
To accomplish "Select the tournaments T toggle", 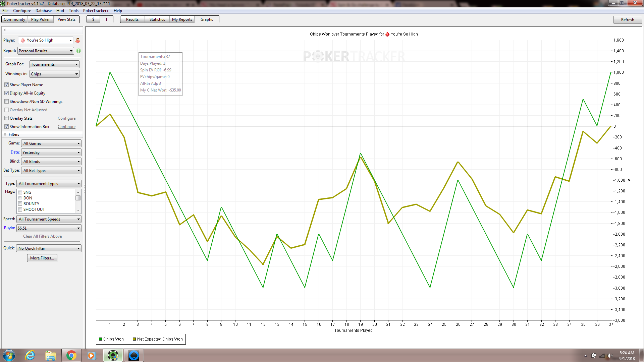I will (106, 19).
